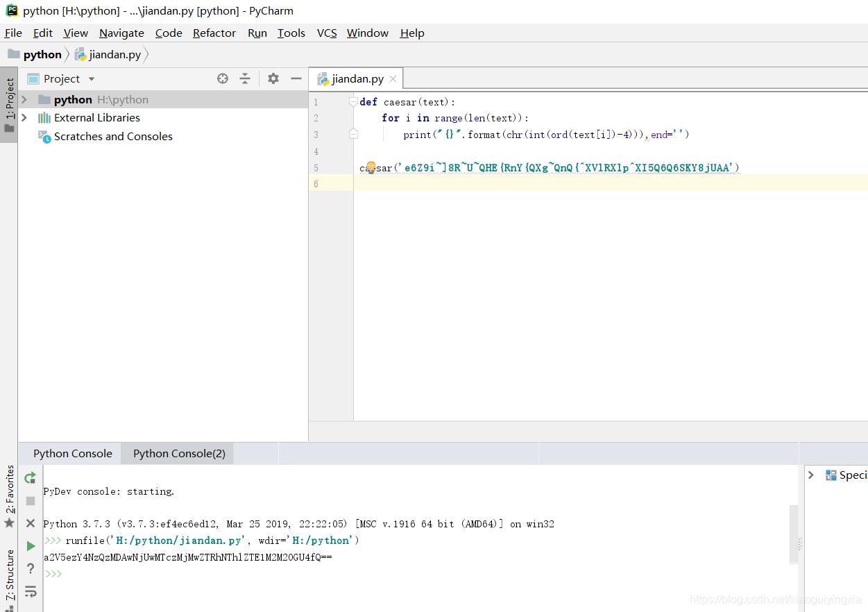Click the Locate/Scroll from Source target icon
Viewport: 868px width, 612px height.
(x=223, y=78)
